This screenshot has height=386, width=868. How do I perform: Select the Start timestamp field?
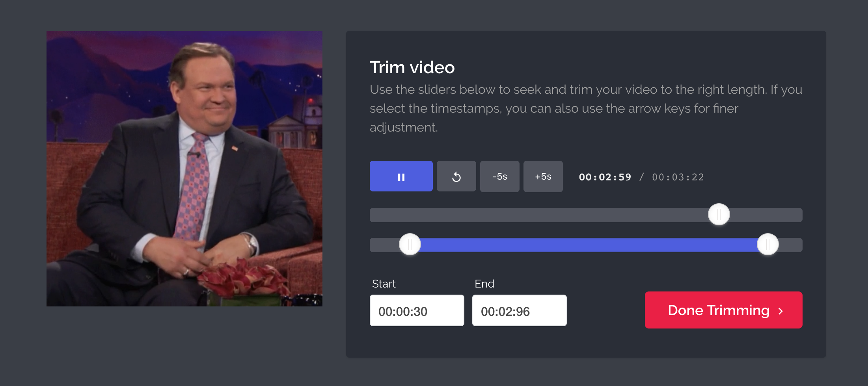(417, 310)
